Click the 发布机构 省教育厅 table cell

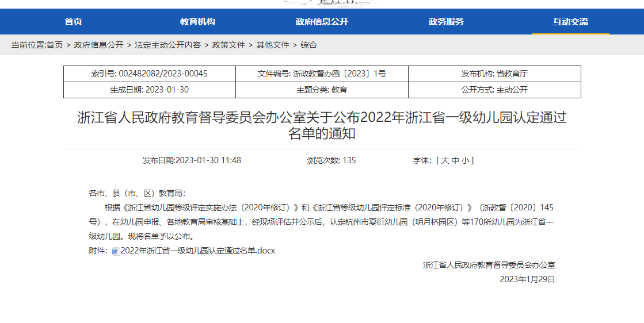pyautogui.click(x=494, y=74)
